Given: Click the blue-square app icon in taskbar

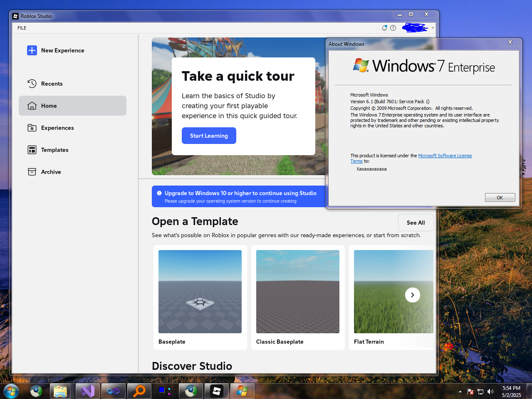Looking at the screenshot, I should point(165,391).
